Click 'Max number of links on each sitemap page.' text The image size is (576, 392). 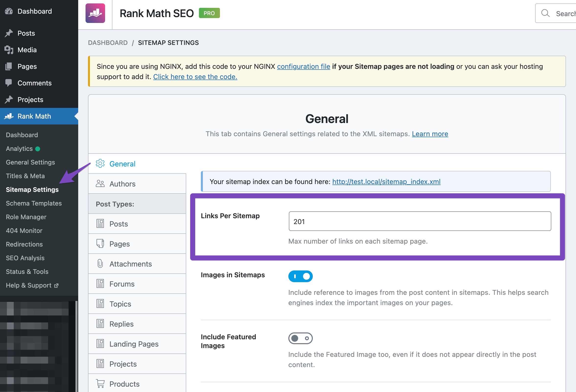pyautogui.click(x=358, y=241)
